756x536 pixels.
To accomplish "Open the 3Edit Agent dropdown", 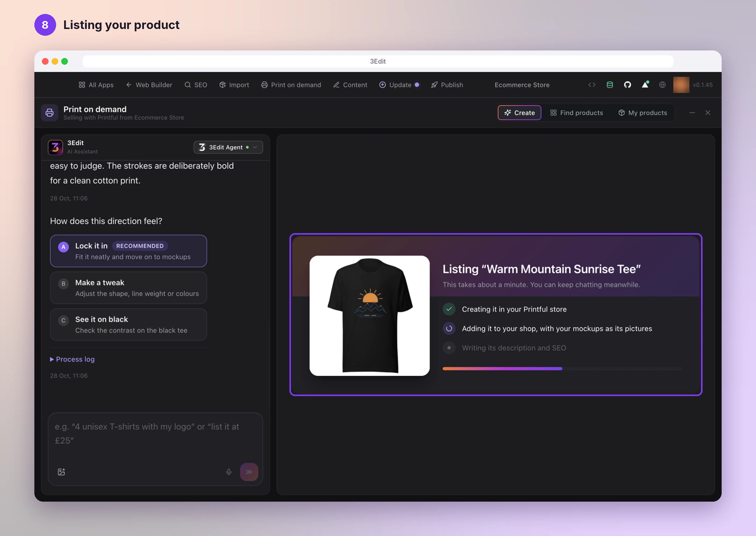I will [228, 147].
